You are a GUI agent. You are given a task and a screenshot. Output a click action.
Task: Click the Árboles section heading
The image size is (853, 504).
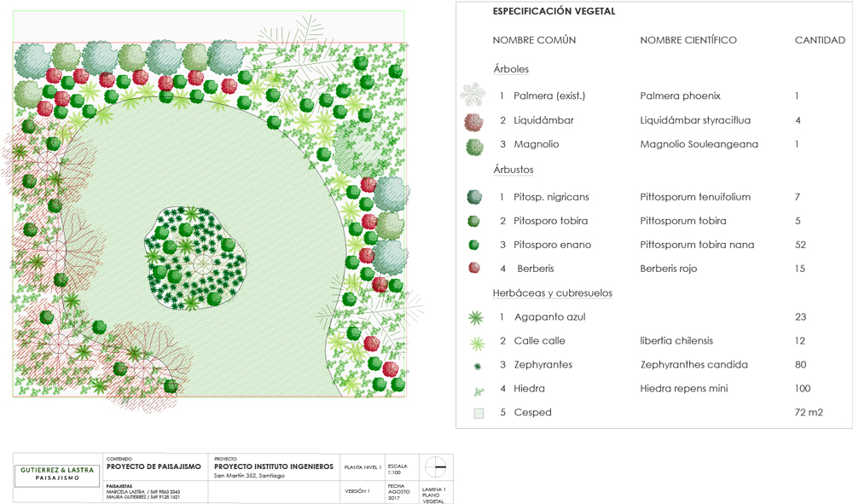click(x=511, y=69)
